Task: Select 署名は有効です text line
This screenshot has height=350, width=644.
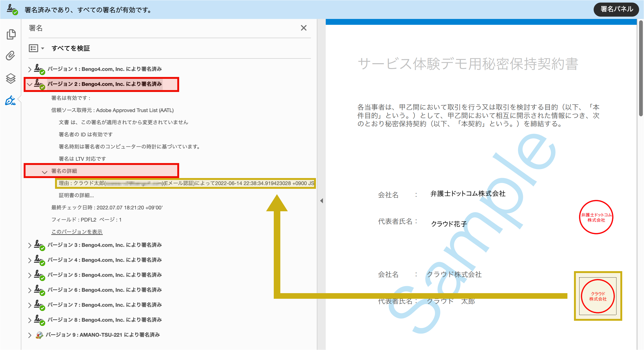Action: [x=71, y=98]
